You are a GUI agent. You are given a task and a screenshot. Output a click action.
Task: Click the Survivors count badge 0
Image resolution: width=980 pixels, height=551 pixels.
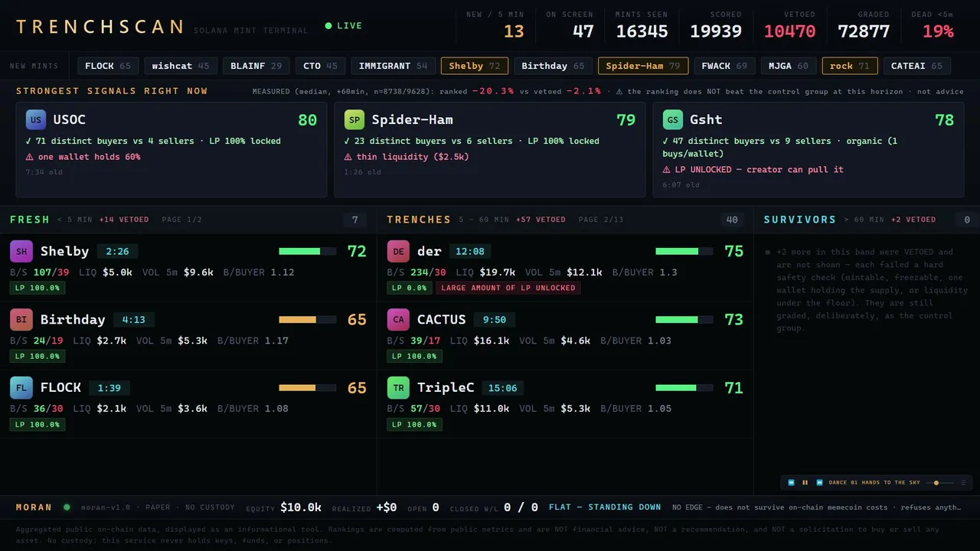967,220
